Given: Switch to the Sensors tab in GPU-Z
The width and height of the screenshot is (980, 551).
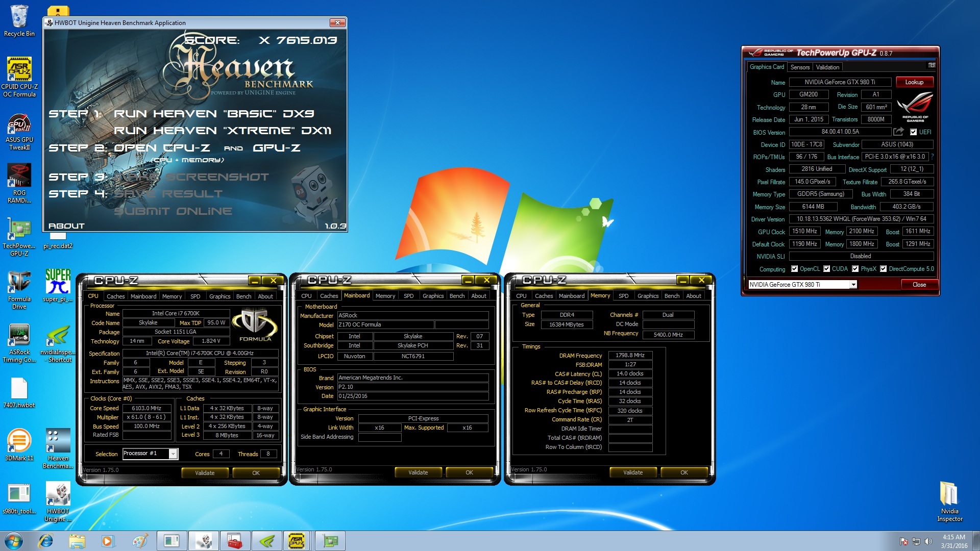Looking at the screenshot, I should tap(800, 67).
